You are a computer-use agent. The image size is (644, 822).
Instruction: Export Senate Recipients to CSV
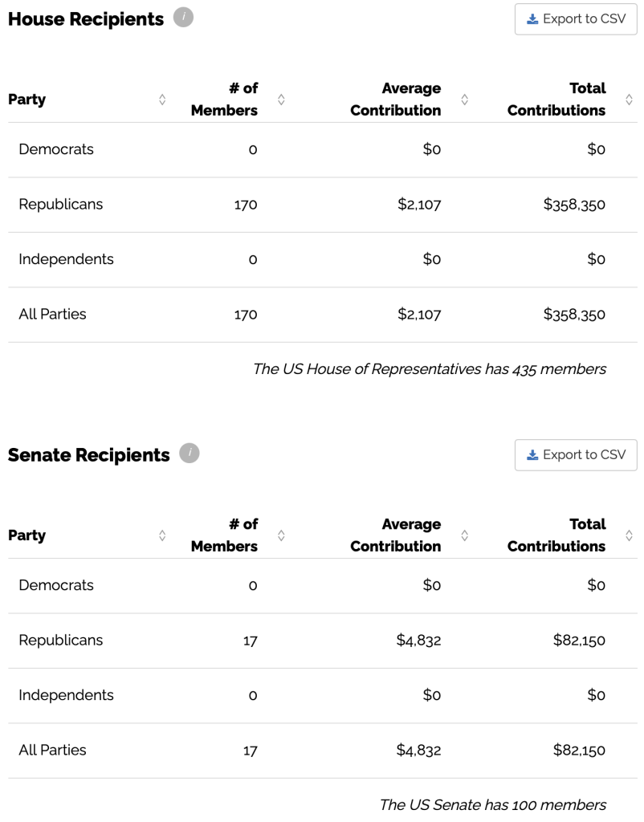576,455
